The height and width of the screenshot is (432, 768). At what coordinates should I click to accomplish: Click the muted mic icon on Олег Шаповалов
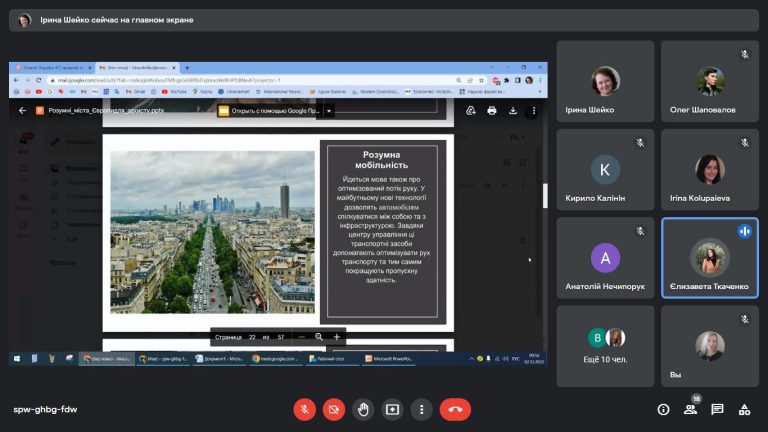744,54
